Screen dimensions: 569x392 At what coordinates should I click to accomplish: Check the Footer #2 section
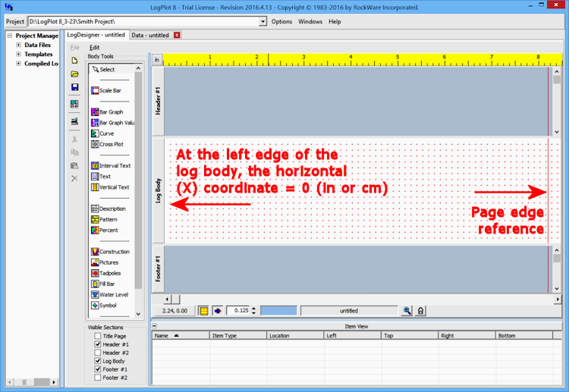98,378
